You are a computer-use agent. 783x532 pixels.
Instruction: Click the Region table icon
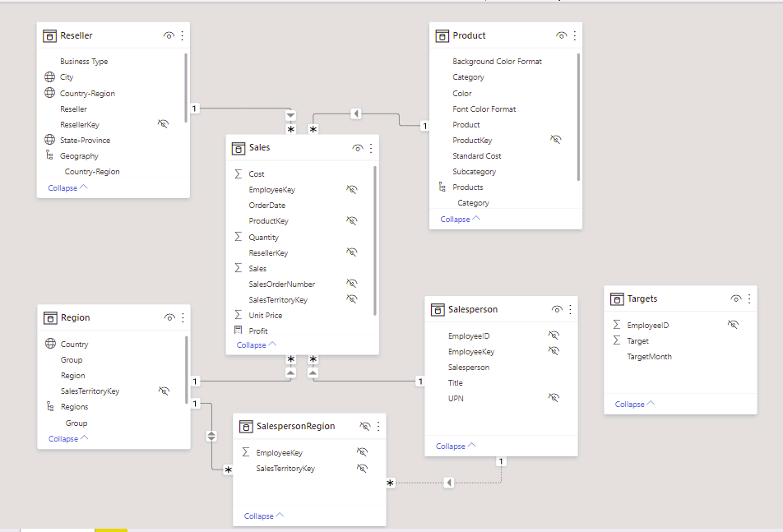point(50,318)
